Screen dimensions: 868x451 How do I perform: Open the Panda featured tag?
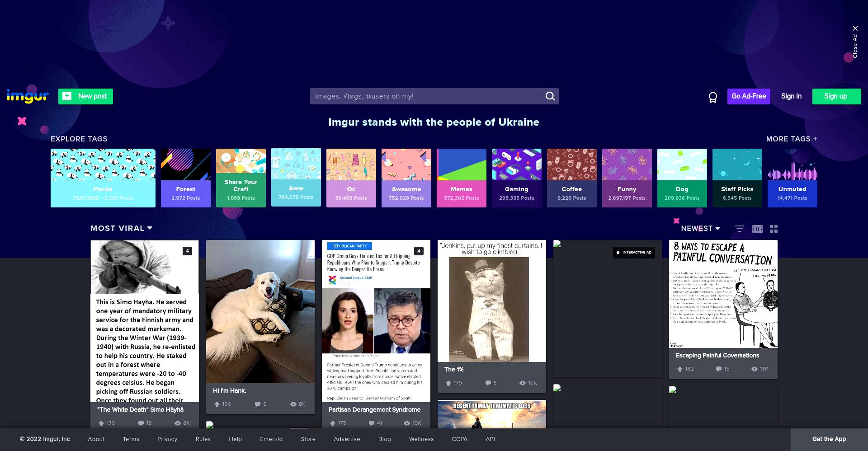pyautogui.click(x=103, y=178)
